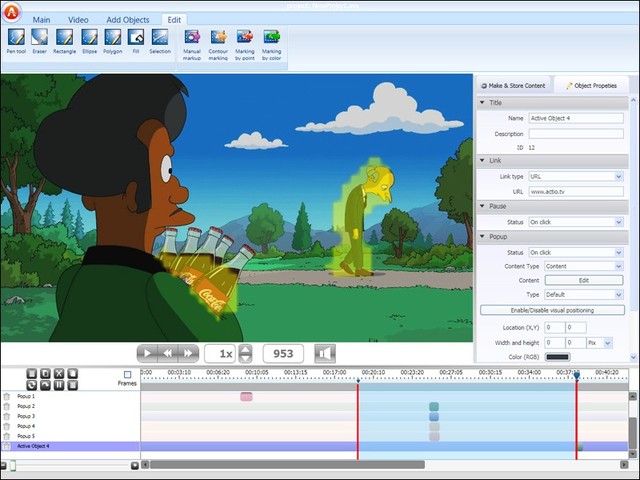Use Marking by point
This screenshot has height=480, width=640.
[245, 44]
